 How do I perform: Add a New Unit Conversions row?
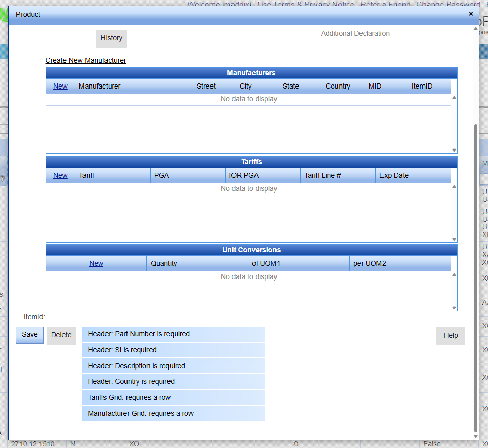click(96, 263)
